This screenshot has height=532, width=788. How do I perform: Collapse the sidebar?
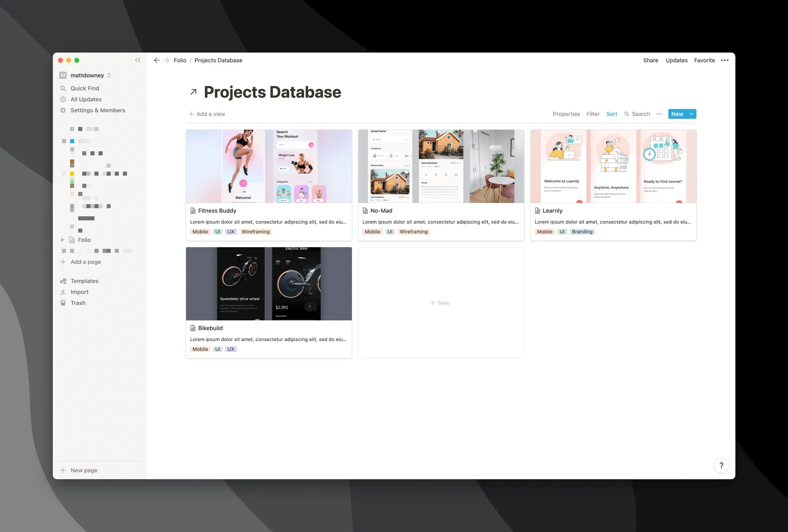(x=138, y=60)
